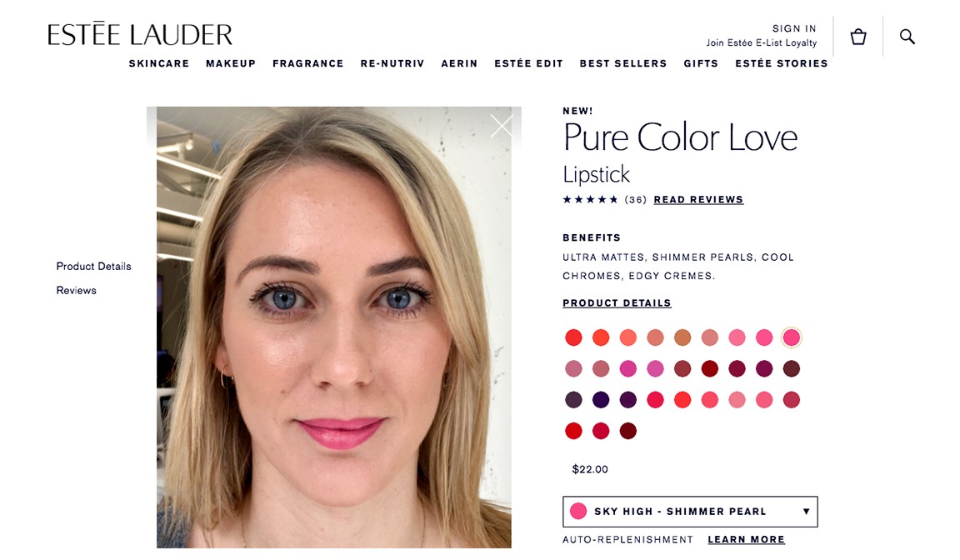Choose the dark navy purple shade swatch
The width and height of the screenshot is (960, 560).
[x=601, y=400]
